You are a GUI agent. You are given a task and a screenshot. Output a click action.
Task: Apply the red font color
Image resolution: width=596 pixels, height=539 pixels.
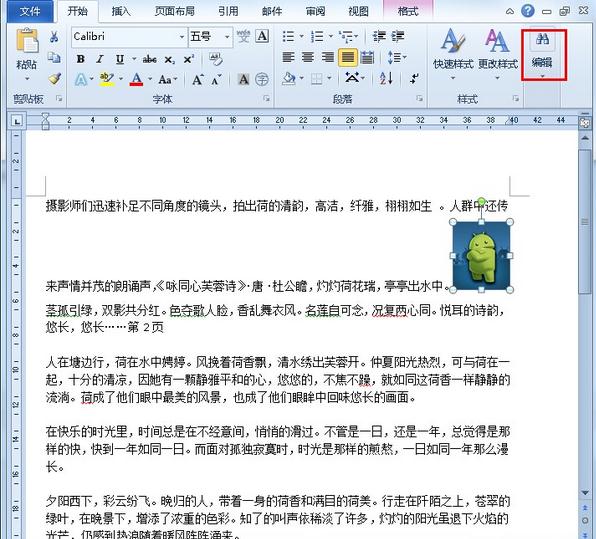click(136, 79)
